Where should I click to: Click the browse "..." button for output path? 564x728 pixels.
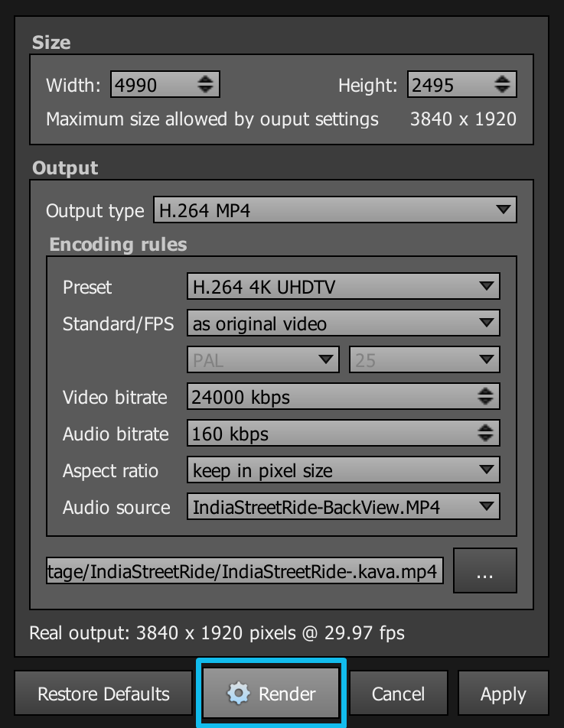pos(484,570)
